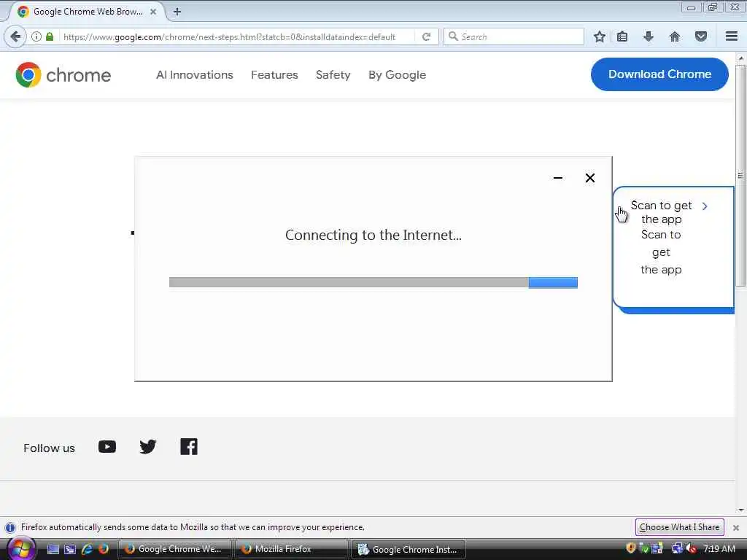Click the Download Chrome button
Screen dimensions: 747x560
point(659,74)
